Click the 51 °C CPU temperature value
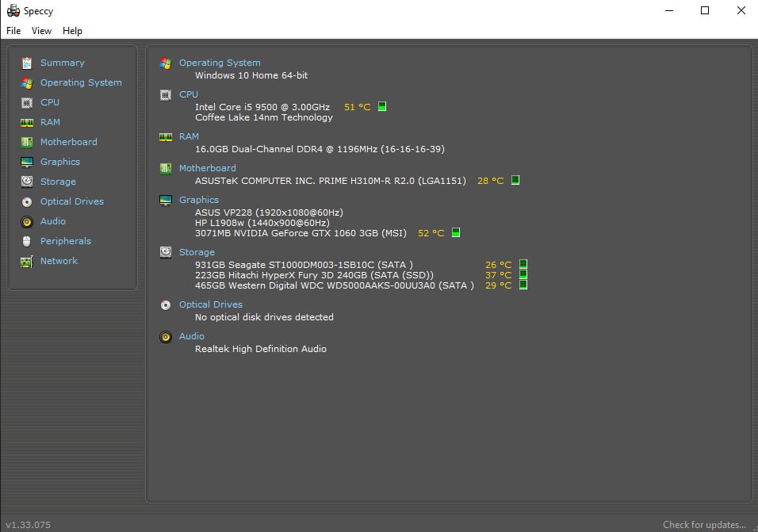 [x=358, y=107]
